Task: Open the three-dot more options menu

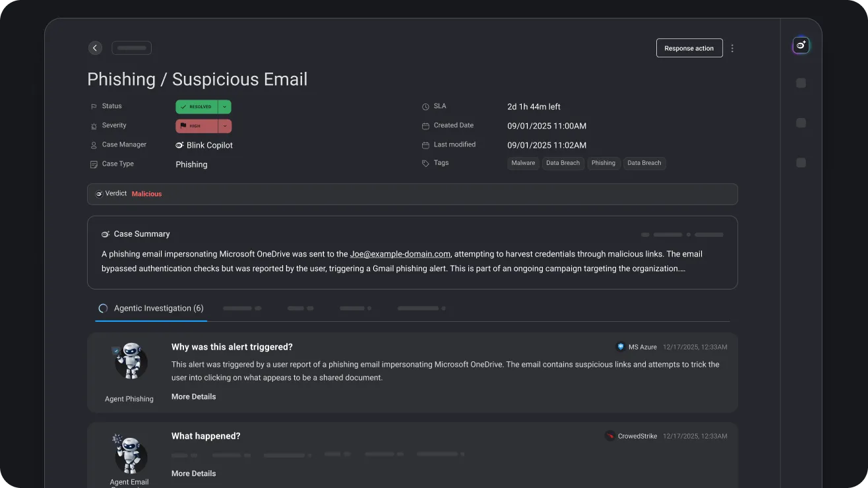Action: tap(732, 48)
